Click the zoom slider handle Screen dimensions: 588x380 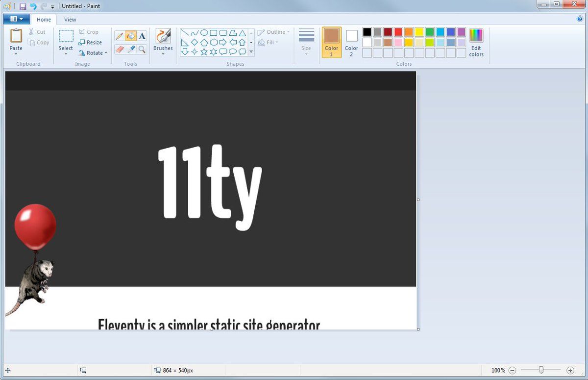541,370
